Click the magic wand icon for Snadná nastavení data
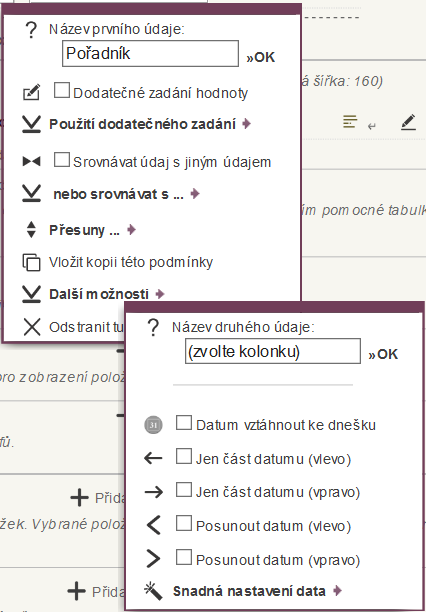The image size is (426, 612). pyautogui.click(x=153, y=591)
